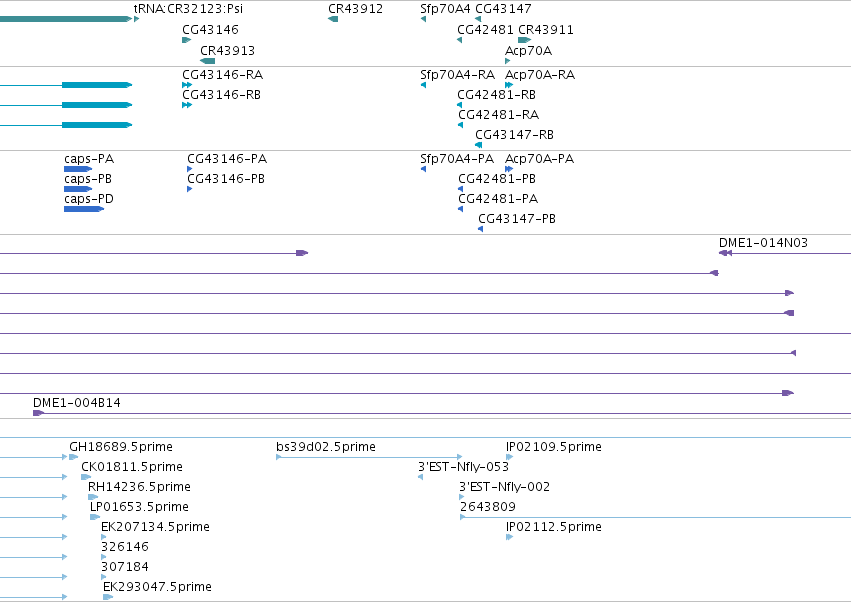Click the Sfp70A4-RA transcript label
The width and height of the screenshot is (851, 602).
457,74
